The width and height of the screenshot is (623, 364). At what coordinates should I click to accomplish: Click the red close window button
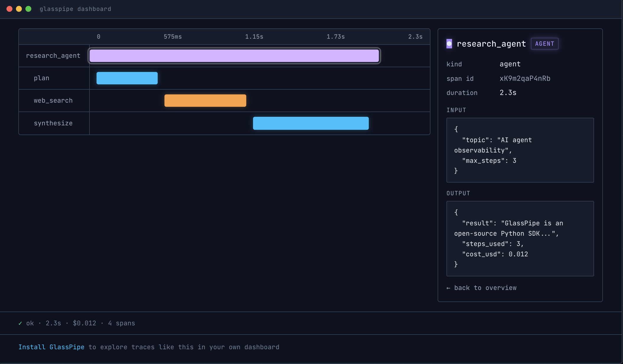click(x=9, y=9)
